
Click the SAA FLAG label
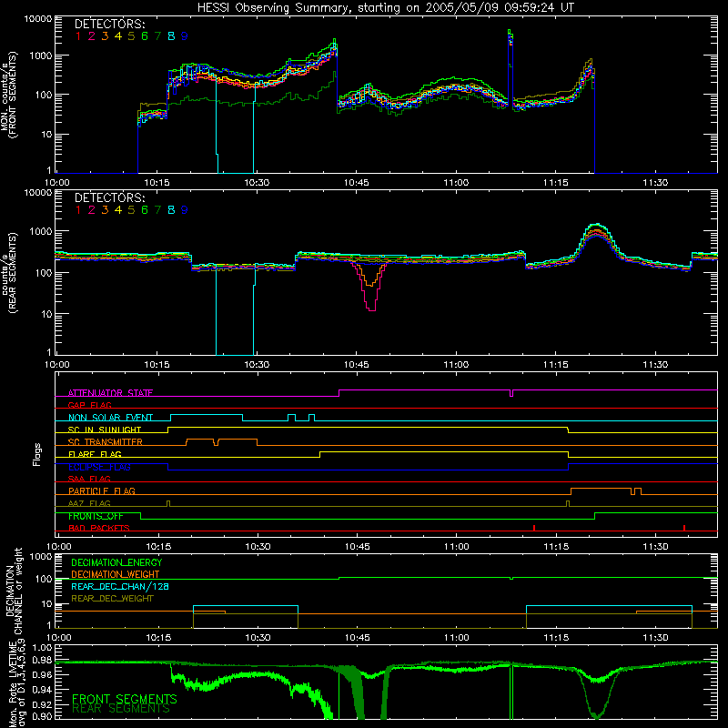(x=89, y=479)
